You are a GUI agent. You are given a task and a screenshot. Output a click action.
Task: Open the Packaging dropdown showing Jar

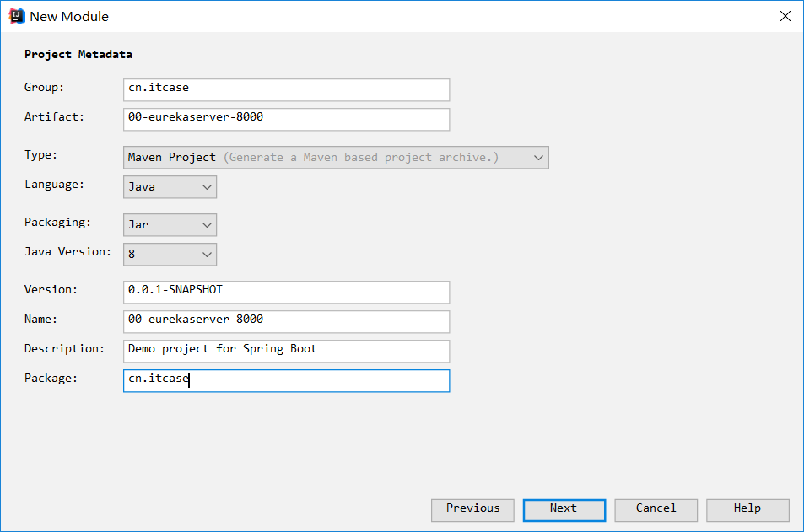(x=170, y=225)
